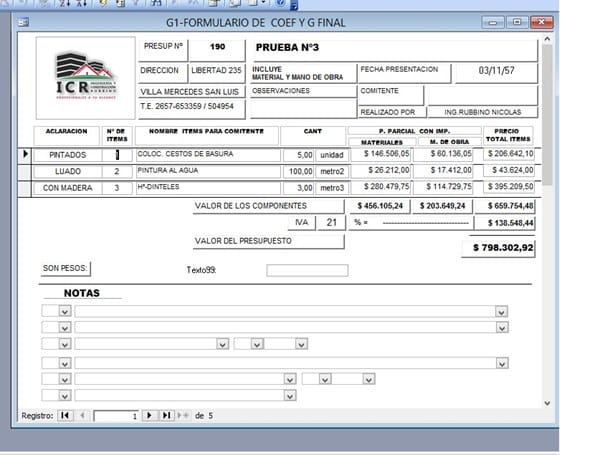This screenshot has width=600, height=455.
Task: Expand the first wide NOTAS combo box
Action: pyautogui.click(x=501, y=312)
